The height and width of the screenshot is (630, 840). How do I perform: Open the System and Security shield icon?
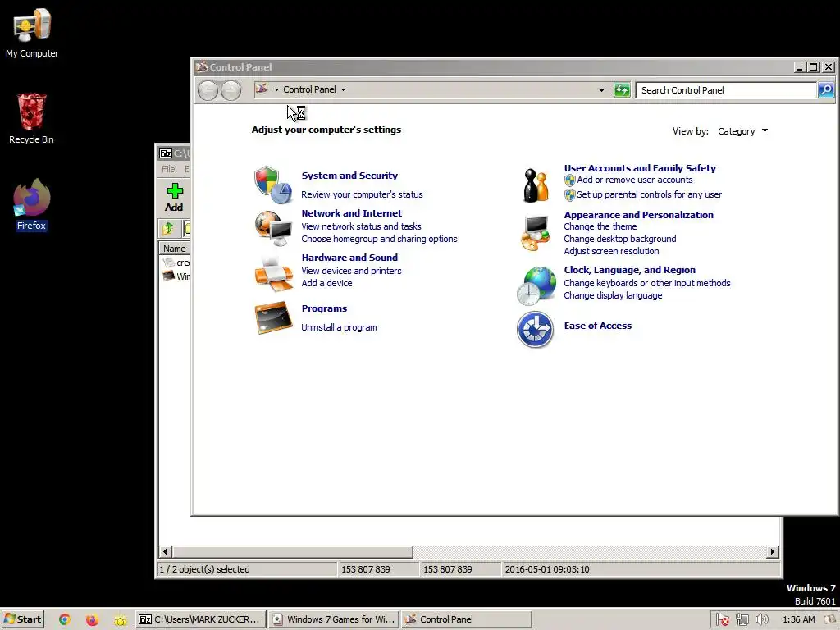pos(273,185)
